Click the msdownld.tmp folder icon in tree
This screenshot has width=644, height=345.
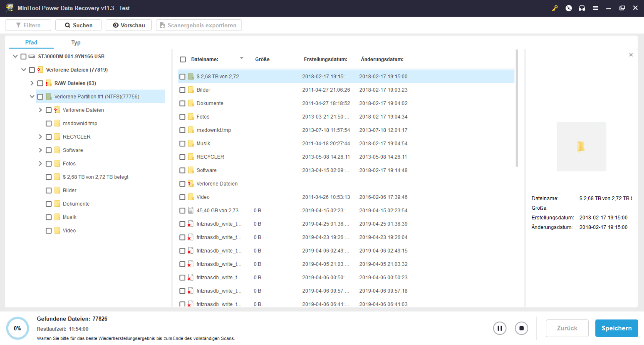click(x=57, y=123)
